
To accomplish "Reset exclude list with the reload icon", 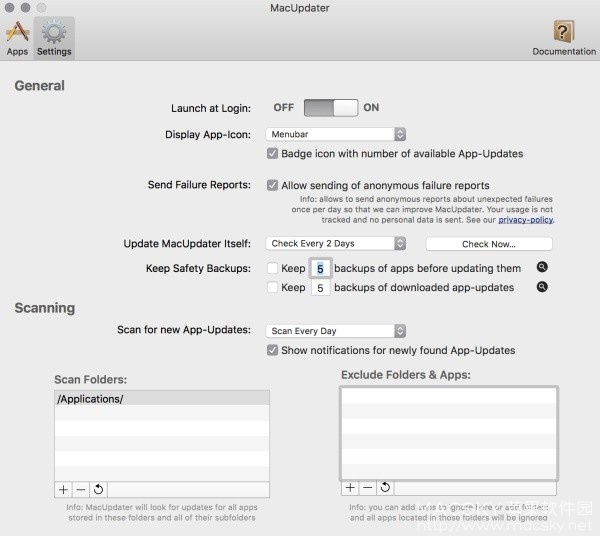I will point(385,487).
